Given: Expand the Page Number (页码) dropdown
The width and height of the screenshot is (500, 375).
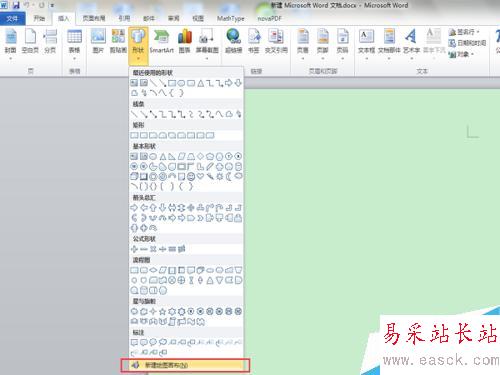Looking at the screenshot, I should pos(342,44).
